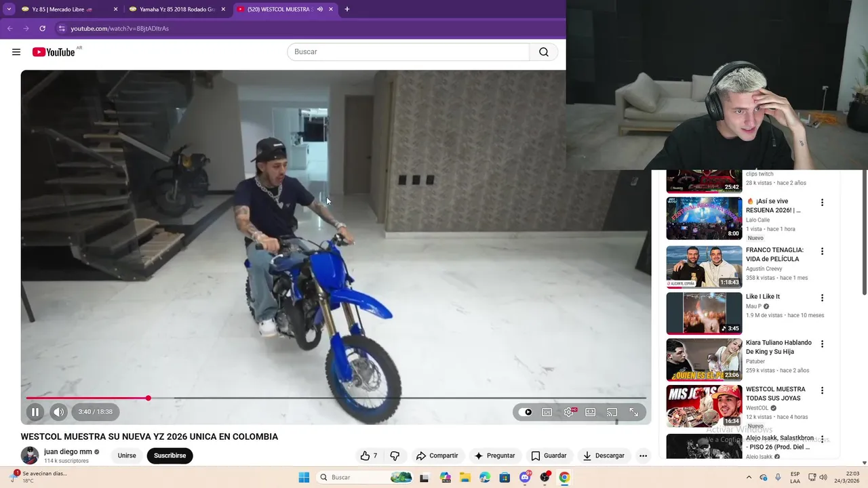Viewport: 868px width, 488px height.
Task: Mute the video volume
Action: click(x=59, y=411)
